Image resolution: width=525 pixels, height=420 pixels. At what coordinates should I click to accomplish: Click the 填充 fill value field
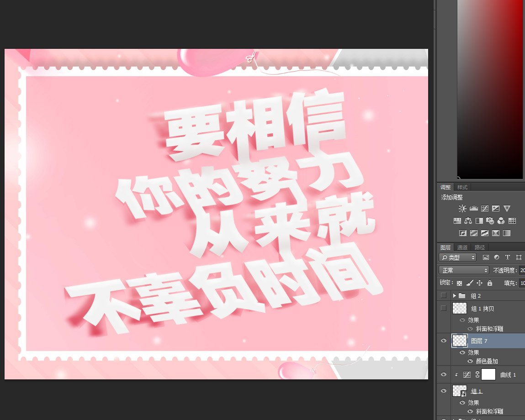coord(522,283)
